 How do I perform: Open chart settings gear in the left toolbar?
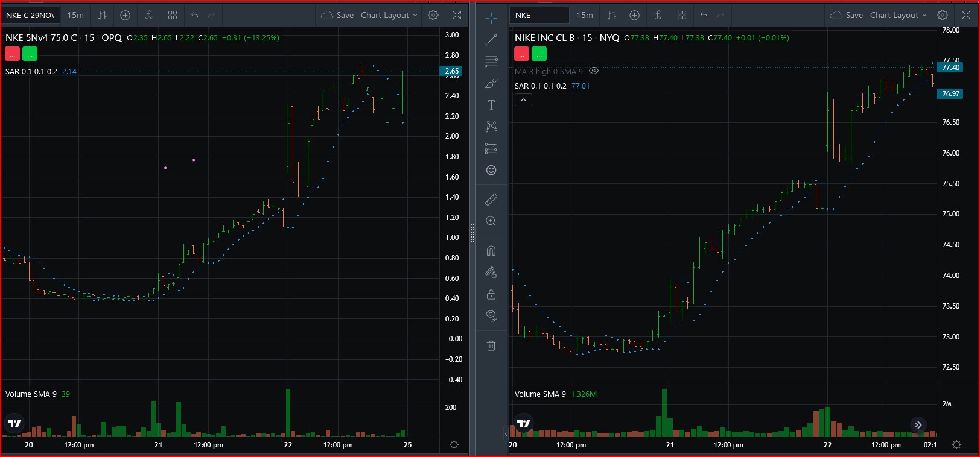click(x=433, y=15)
